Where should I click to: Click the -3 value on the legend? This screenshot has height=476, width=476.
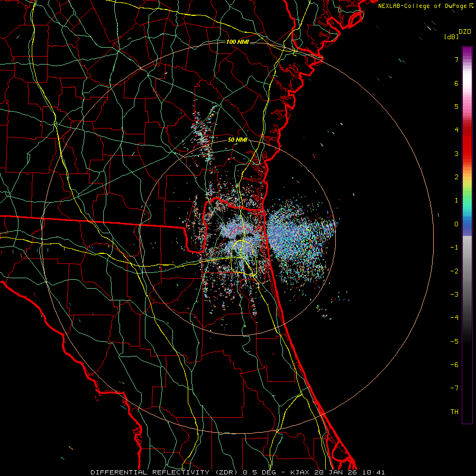454,295
